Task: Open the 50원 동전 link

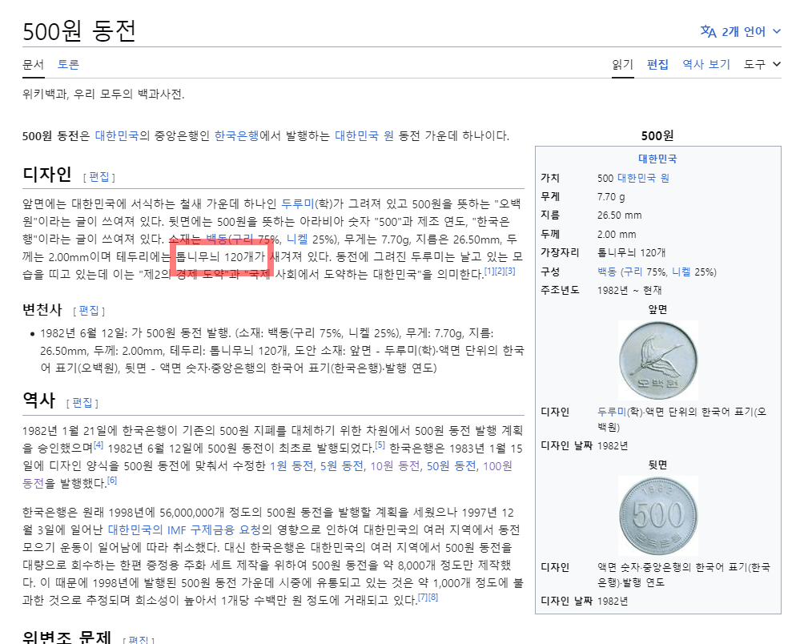Action: [x=452, y=465]
